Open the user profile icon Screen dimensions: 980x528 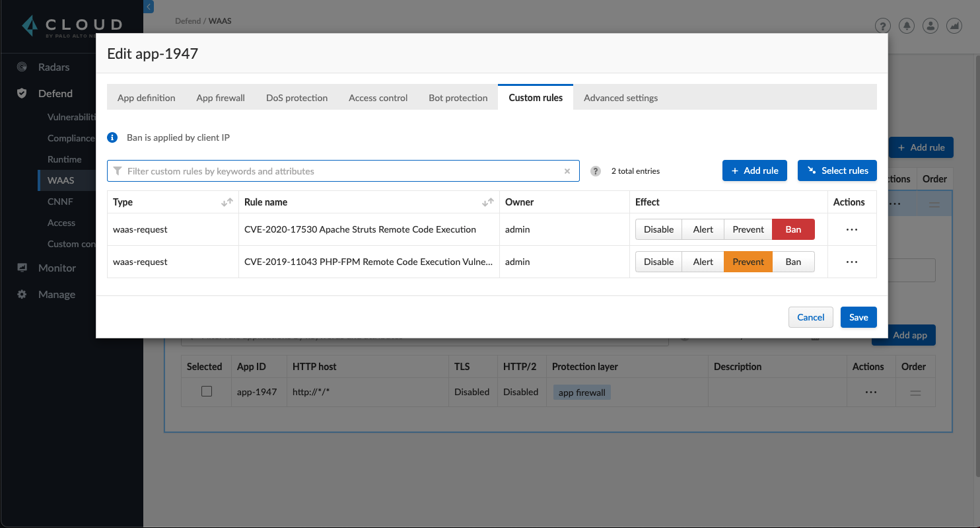(x=930, y=26)
